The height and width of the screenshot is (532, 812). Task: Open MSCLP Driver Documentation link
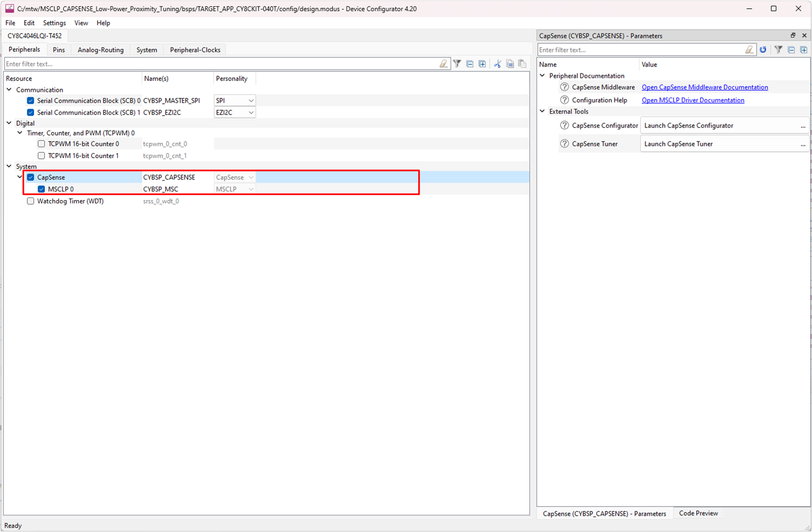693,100
